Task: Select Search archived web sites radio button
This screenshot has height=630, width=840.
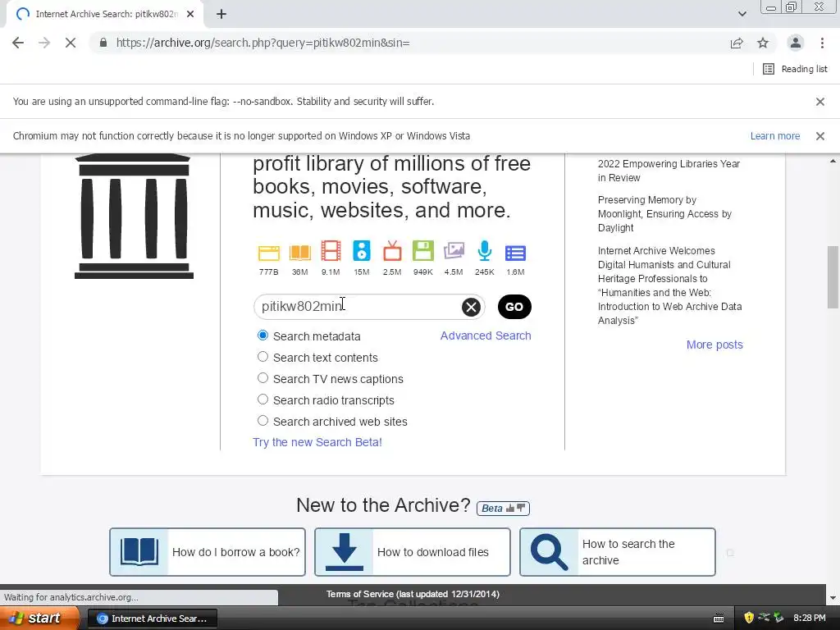Action: tap(262, 421)
